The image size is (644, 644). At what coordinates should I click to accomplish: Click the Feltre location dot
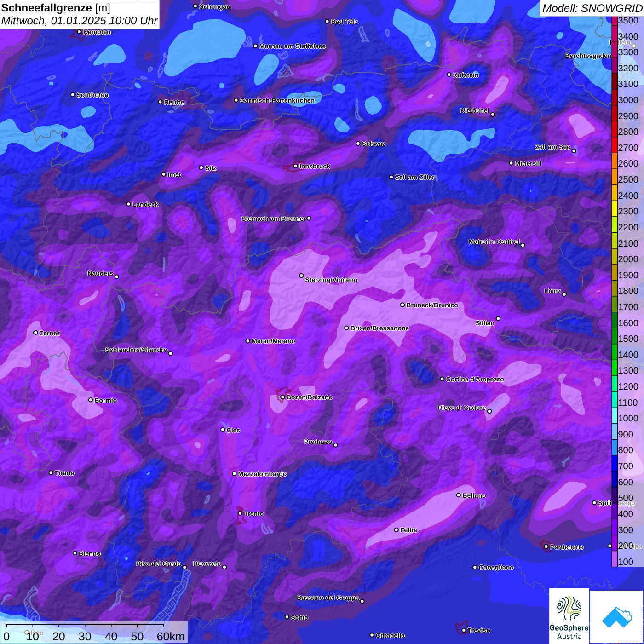(396, 530)
